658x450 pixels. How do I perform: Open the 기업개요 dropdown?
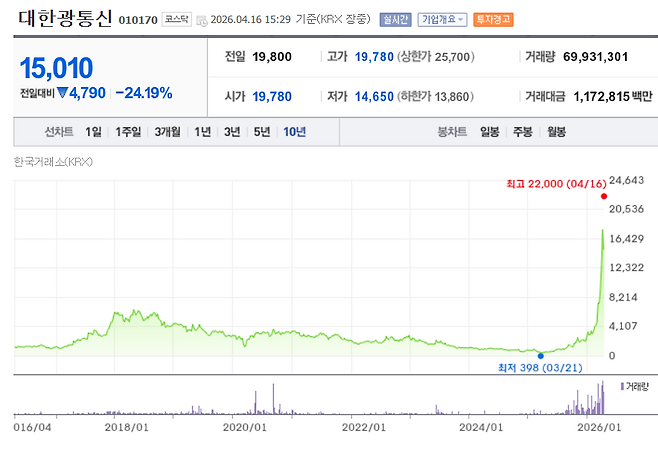click(442, 20)
